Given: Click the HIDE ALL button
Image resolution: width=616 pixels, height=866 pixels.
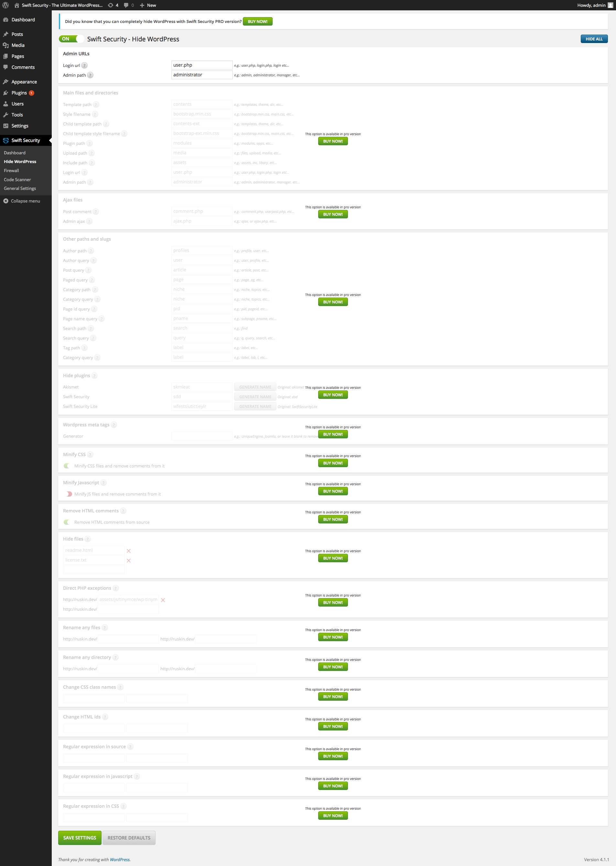Looking at the screenshot, I should [594, 39].
